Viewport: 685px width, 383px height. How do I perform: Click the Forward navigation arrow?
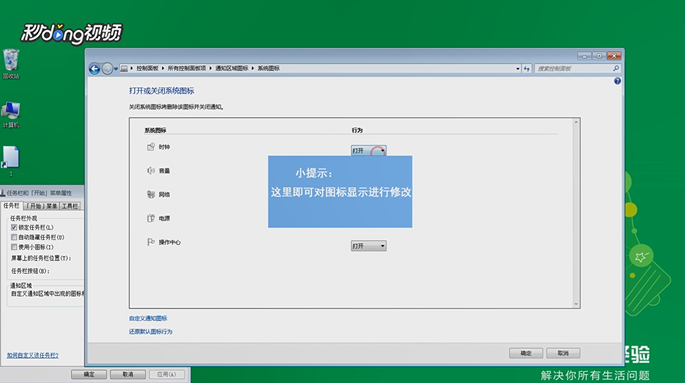[x=107, y=69]
